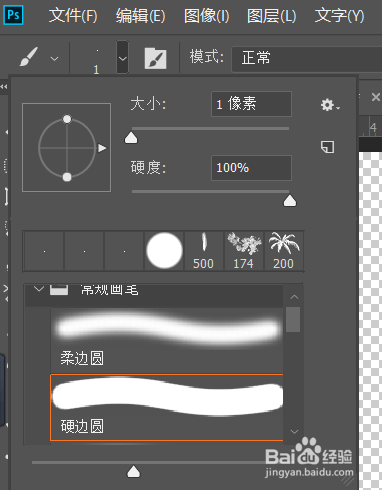This screenshot has height=490, width=382.
Task: Collapse the 常规画笔 brush group
Action: pyautogui.click(x=39, y=289)
